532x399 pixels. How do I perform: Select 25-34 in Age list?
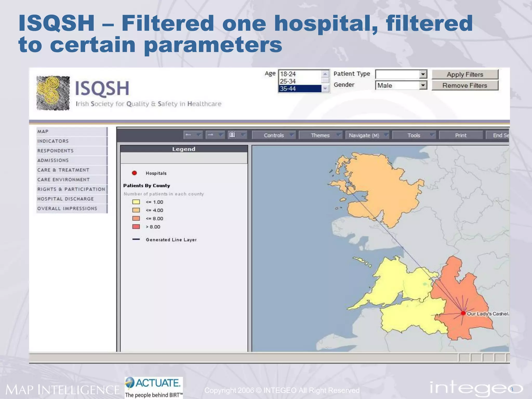tap(300, 81)
